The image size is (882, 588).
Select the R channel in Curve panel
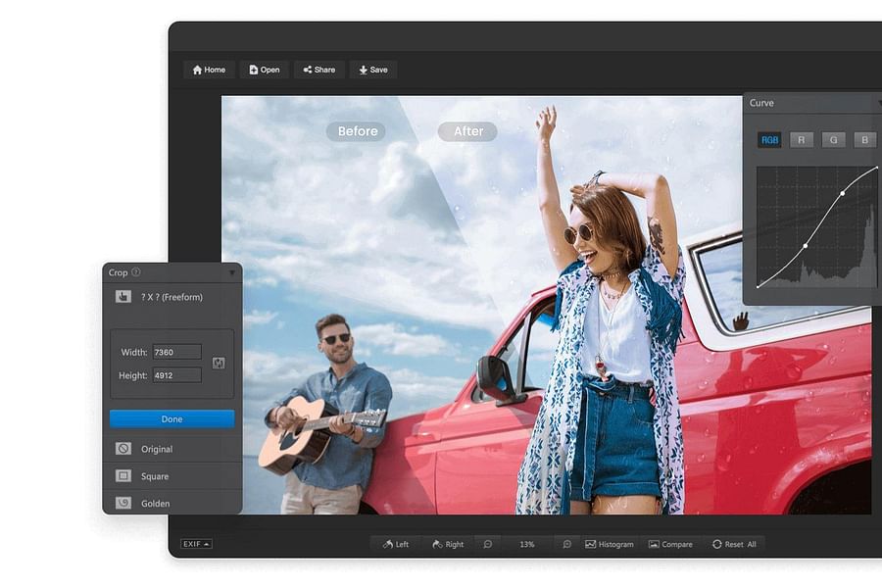(801, 139)
